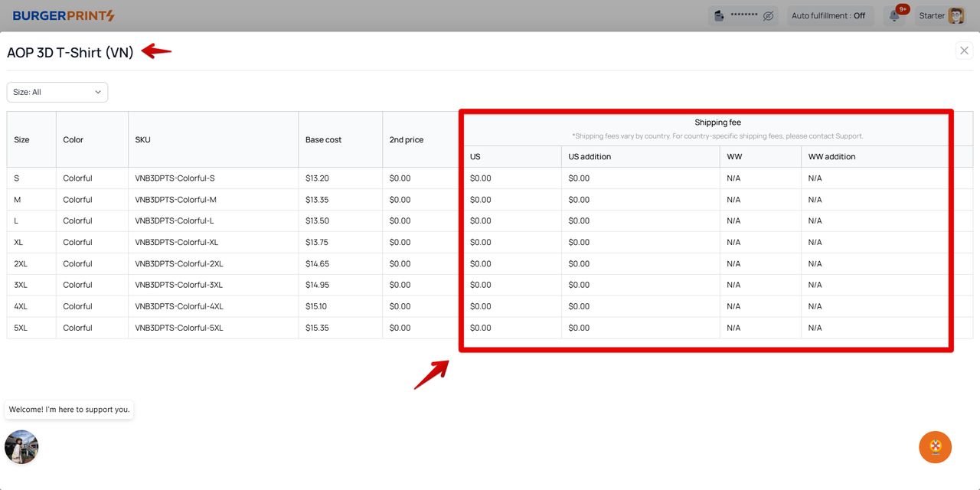This screenshot has height=490, width=980.
Task: Click the AOP 3D T-Shirt (VN) title
Action: coord(70,52)
